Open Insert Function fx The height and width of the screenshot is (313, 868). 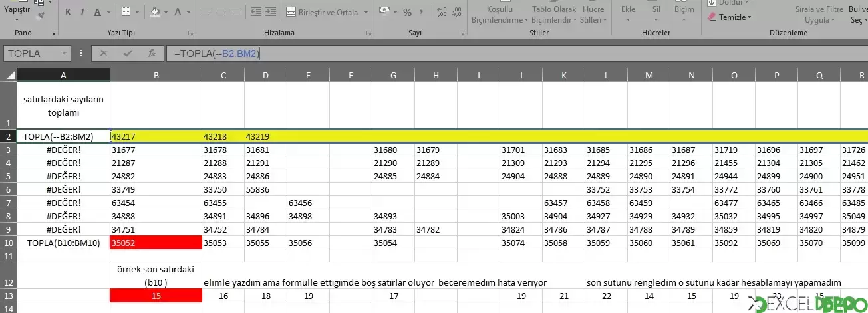click(x=152, y=53)
